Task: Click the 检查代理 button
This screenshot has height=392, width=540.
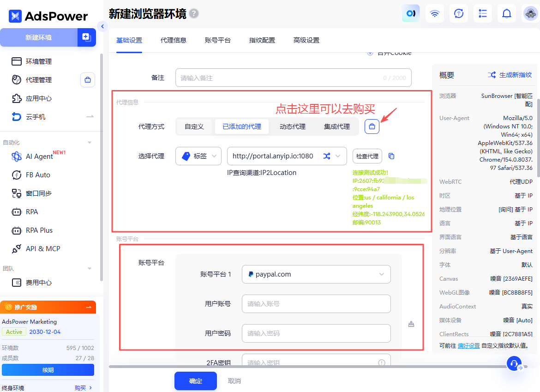Action: coord(367,156)
